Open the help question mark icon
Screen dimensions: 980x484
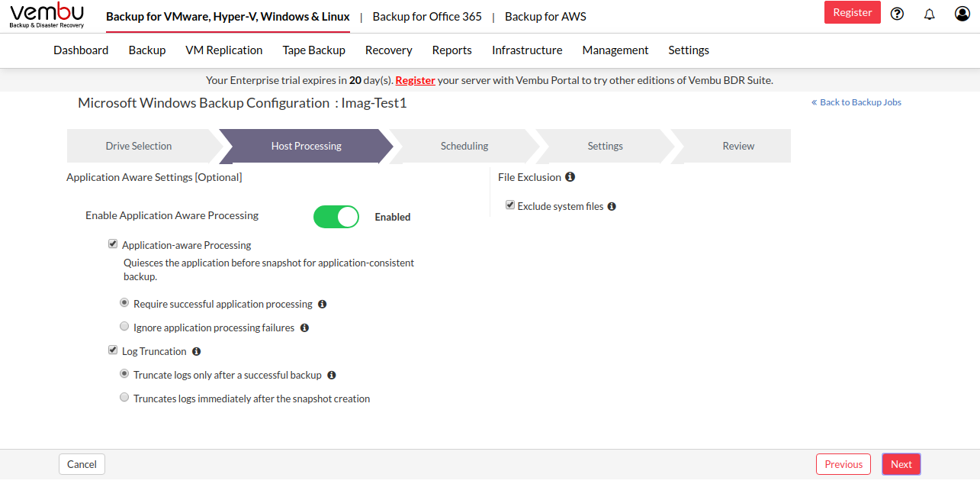click(x=897, y=13)
